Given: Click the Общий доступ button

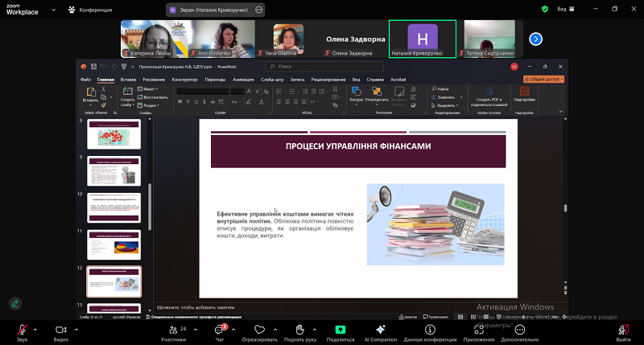Looking at the screenshot, I should tap(545, 80).
